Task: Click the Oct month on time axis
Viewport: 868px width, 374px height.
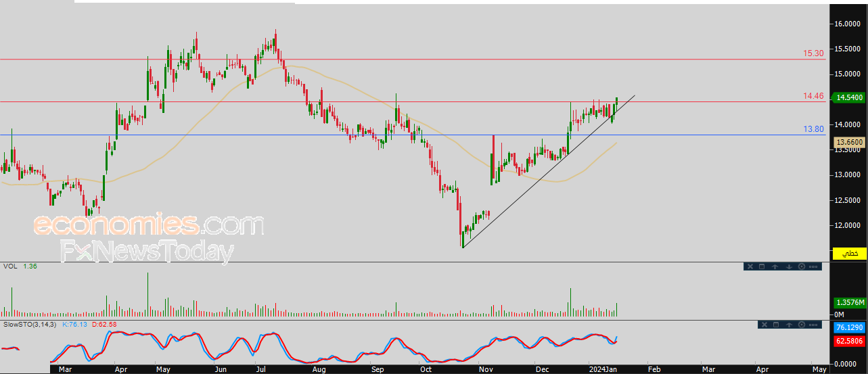Action: (426, 369)
